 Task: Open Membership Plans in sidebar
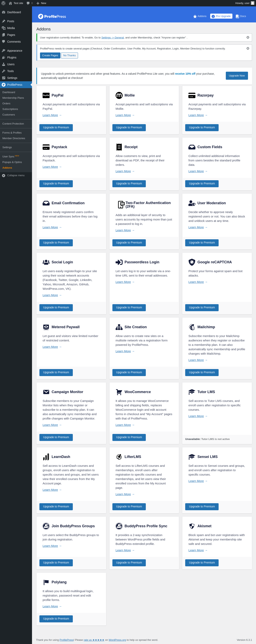point(13,98)
